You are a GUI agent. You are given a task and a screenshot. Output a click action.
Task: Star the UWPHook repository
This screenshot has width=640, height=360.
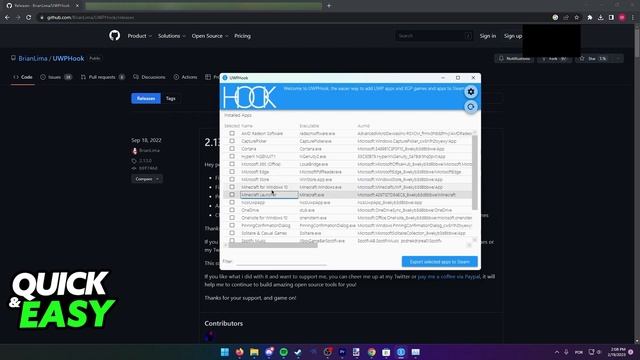click(593, 59)
